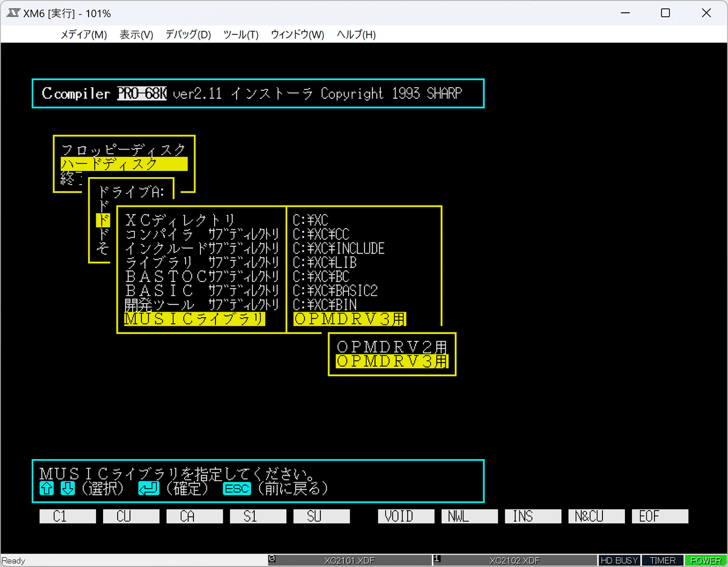Choose highlighted OPMDRV3用 in popup
The image size is (728, 567).
click(392, 361)
